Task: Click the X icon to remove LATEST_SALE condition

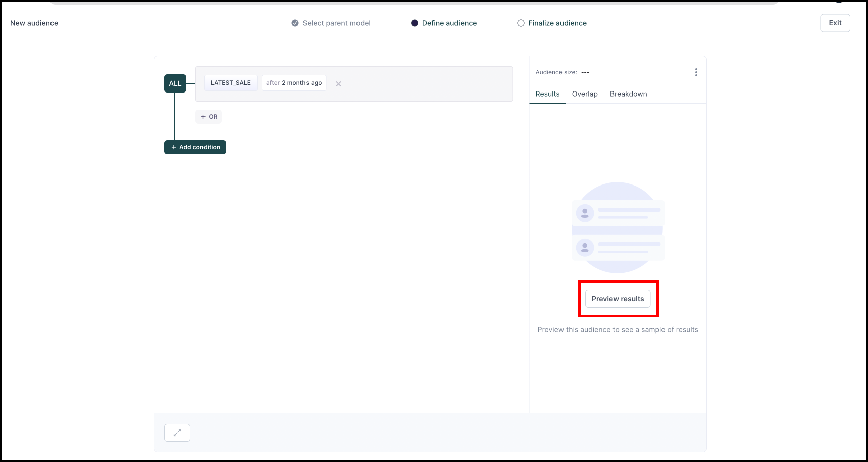Action: pos(338,84)
